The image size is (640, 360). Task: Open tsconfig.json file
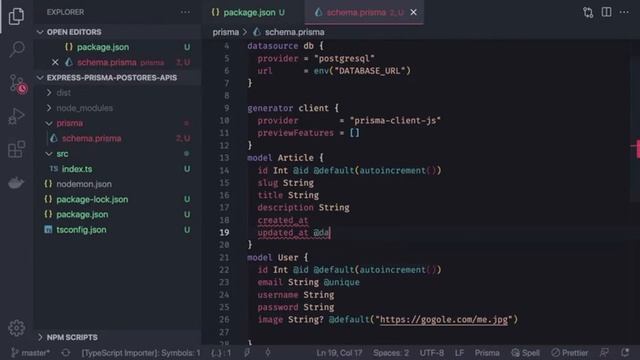coord(81,230)
